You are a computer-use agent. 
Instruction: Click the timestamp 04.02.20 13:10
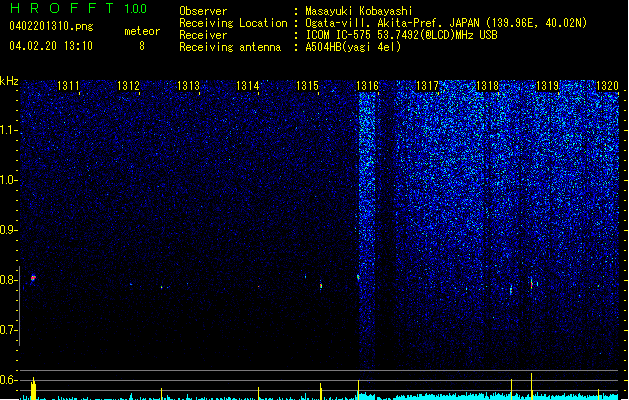51,46
